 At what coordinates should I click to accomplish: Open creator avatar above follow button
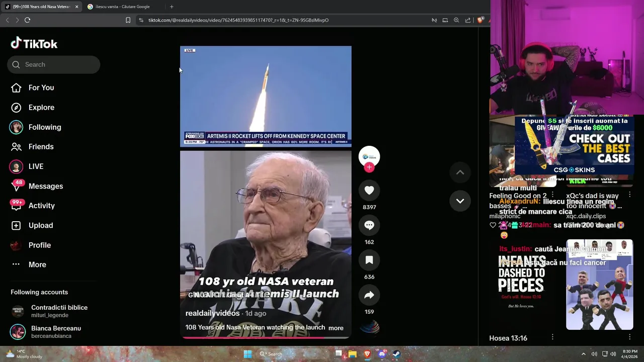pos(369,156)
